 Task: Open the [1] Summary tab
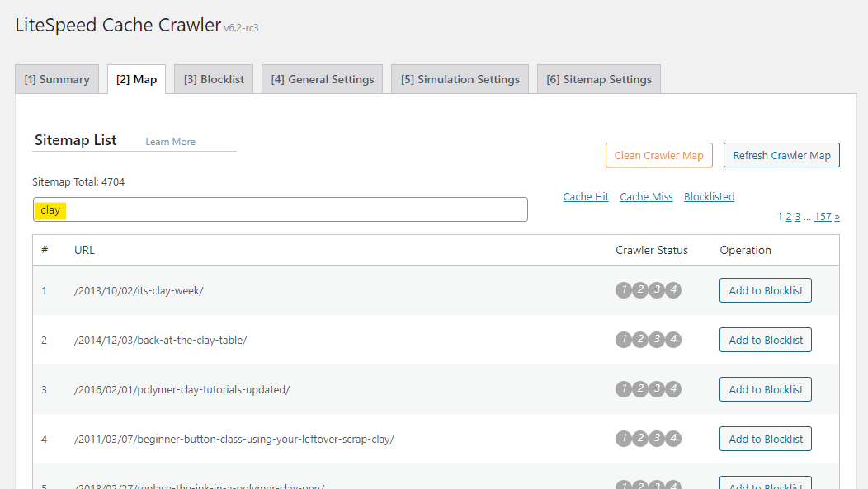click(x=57, y=79)
